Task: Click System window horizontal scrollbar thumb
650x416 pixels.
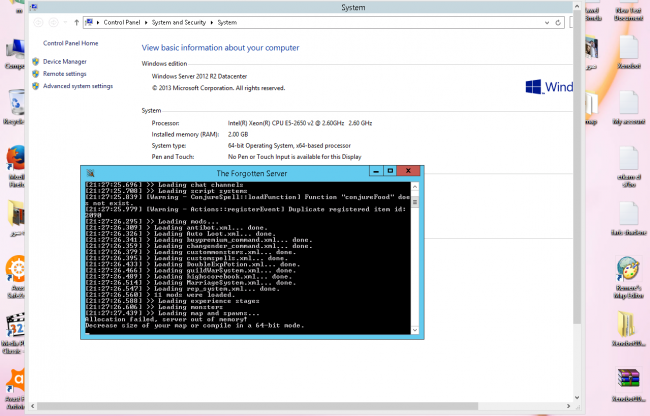Action: tap(257, 406)
